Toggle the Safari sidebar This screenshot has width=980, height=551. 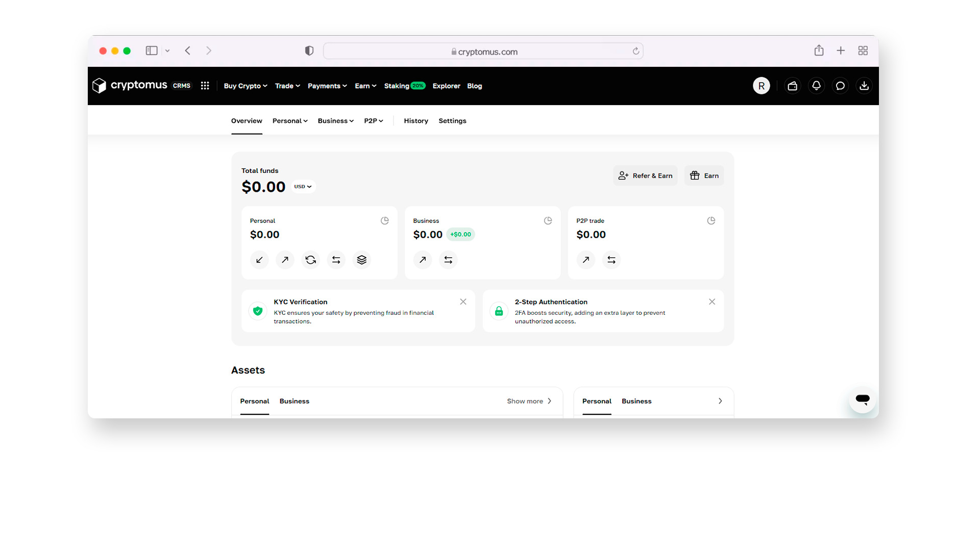pyautogui.click(x=152, y=51)
